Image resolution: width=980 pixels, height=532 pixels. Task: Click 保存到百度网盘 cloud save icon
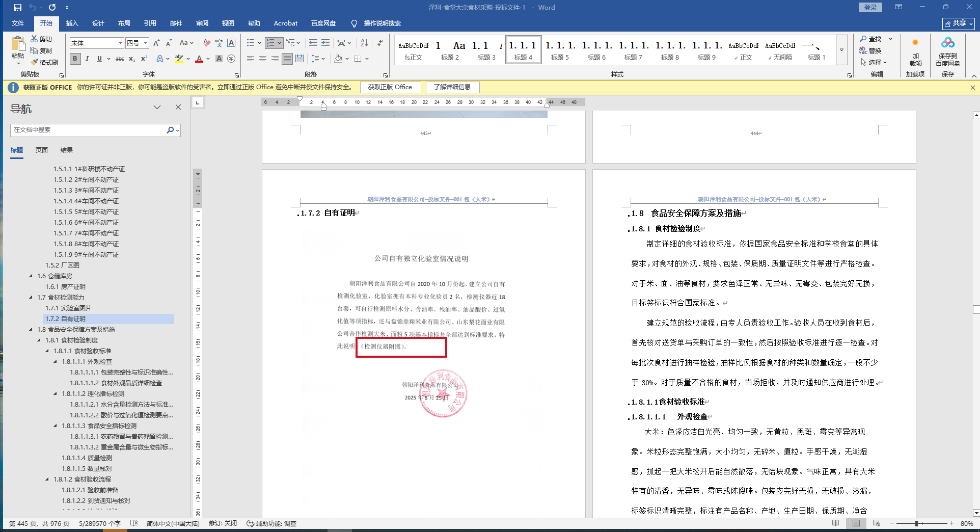(948, 51)
